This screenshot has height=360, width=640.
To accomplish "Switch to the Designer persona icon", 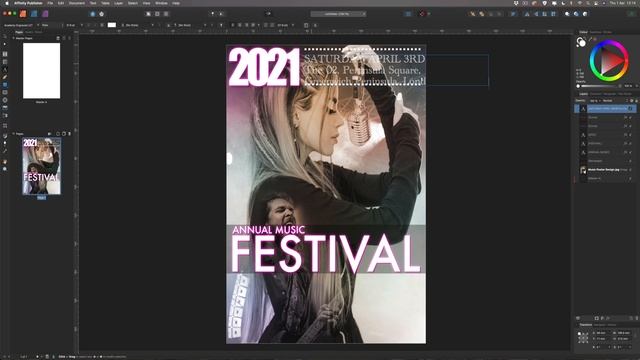I will (34, 13).
